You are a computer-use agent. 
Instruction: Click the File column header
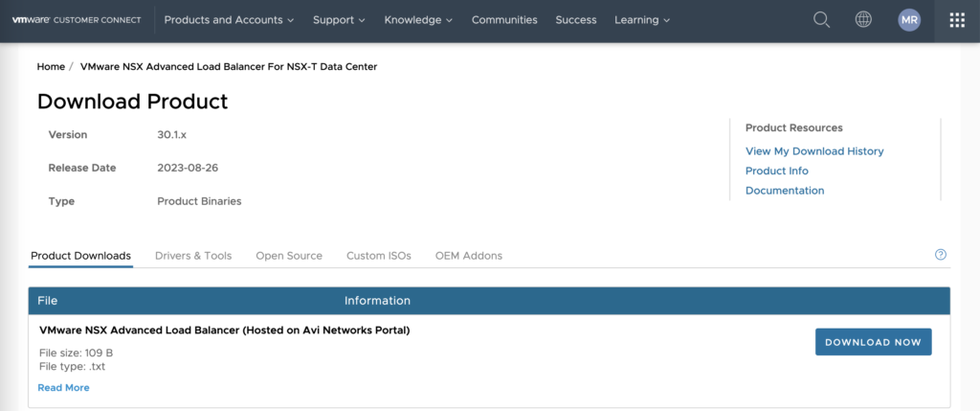[x=48, y=301]
